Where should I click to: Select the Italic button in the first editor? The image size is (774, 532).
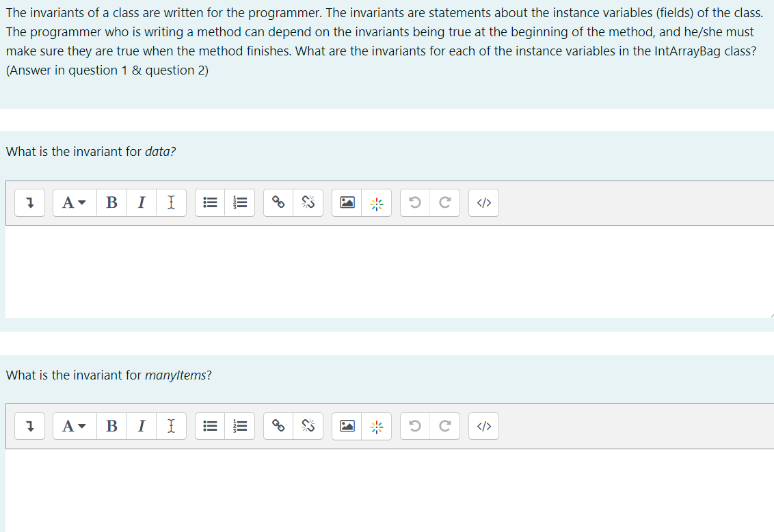142,202
